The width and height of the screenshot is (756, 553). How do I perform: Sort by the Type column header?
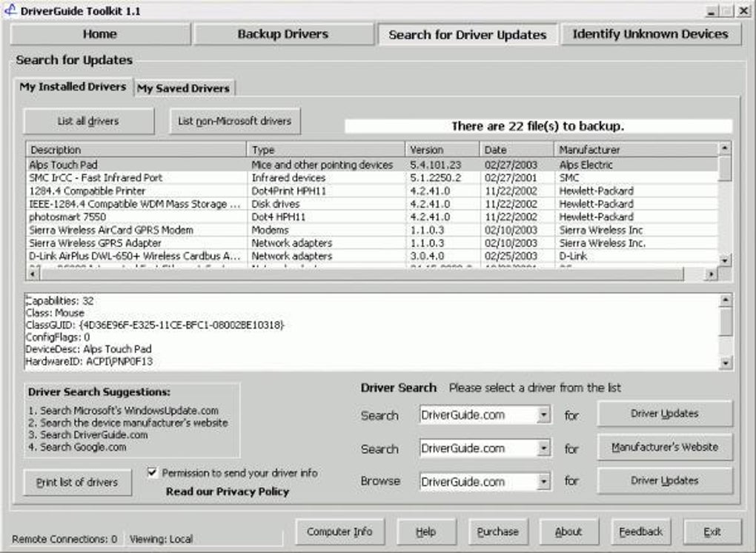pyautogui.click(x=326, y=150)
